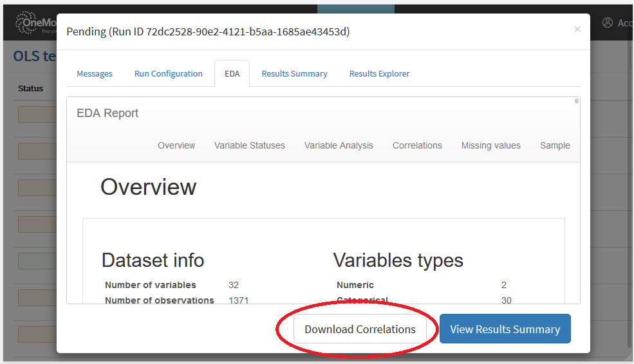Click the OneModel logo icon
634x364 pixels.
(26, 23)
